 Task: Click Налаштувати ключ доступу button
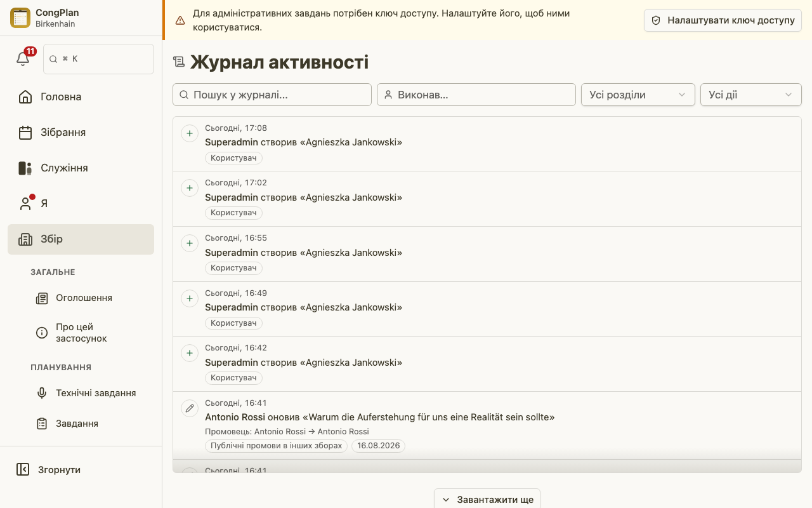(x=723, y=20)
